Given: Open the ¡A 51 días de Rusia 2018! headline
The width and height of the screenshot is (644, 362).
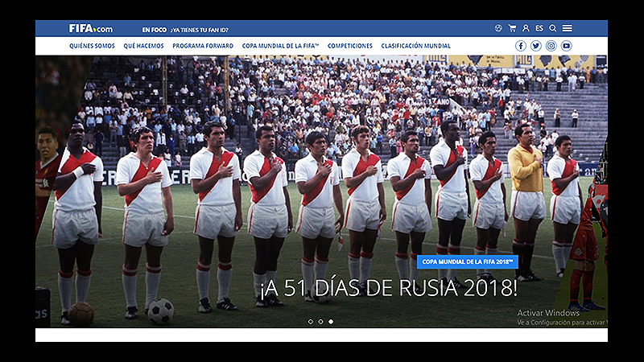Looking at the screenshot, I should point(388,288).
